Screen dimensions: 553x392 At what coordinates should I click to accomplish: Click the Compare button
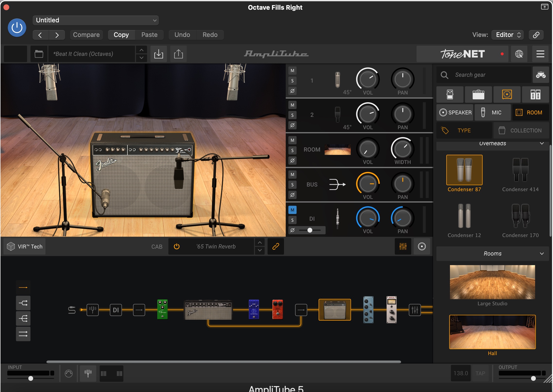[86, 35]
